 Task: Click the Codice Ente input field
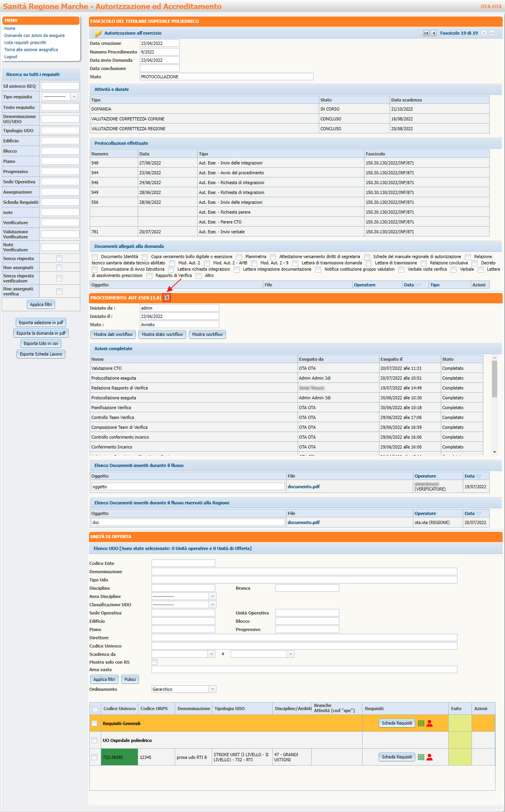[x=183, y=563]
